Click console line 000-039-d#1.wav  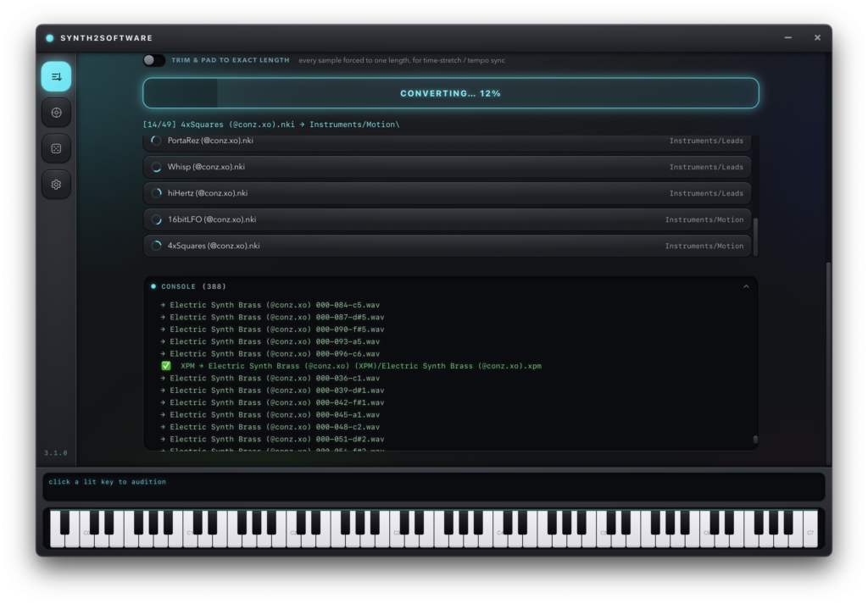coord(272,390)
